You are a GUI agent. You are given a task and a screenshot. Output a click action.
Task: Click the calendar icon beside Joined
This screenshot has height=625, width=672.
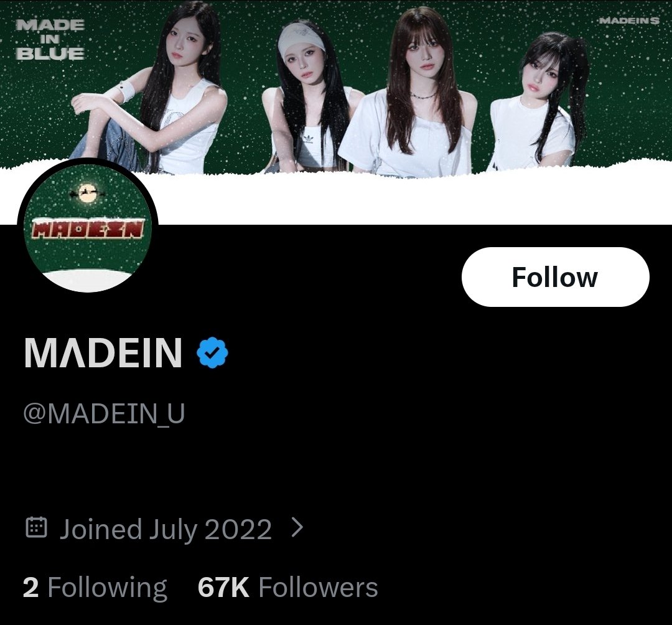click(37, 527)
